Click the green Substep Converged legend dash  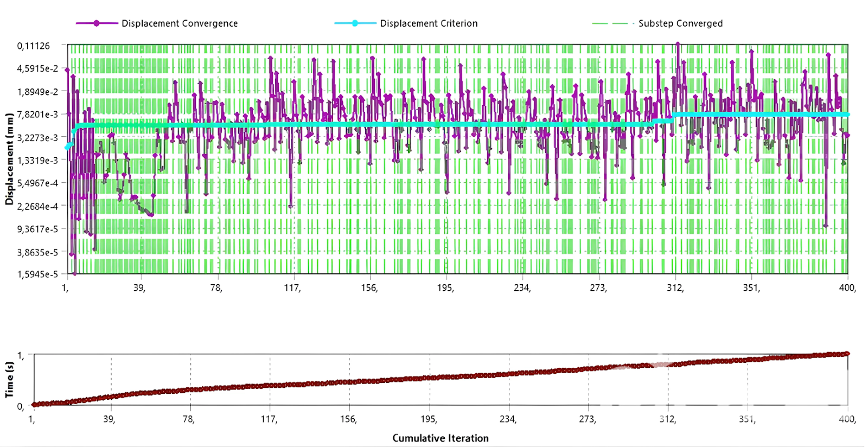[x=610, y=23]
